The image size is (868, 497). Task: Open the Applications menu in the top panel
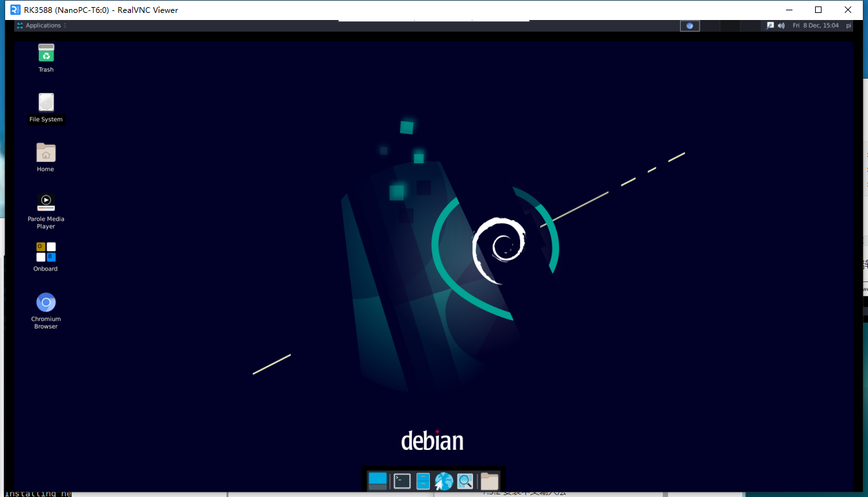coord(39,25)
